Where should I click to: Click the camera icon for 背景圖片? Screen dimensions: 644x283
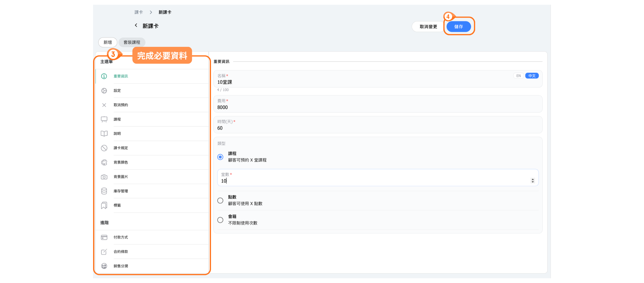(104, 177)
